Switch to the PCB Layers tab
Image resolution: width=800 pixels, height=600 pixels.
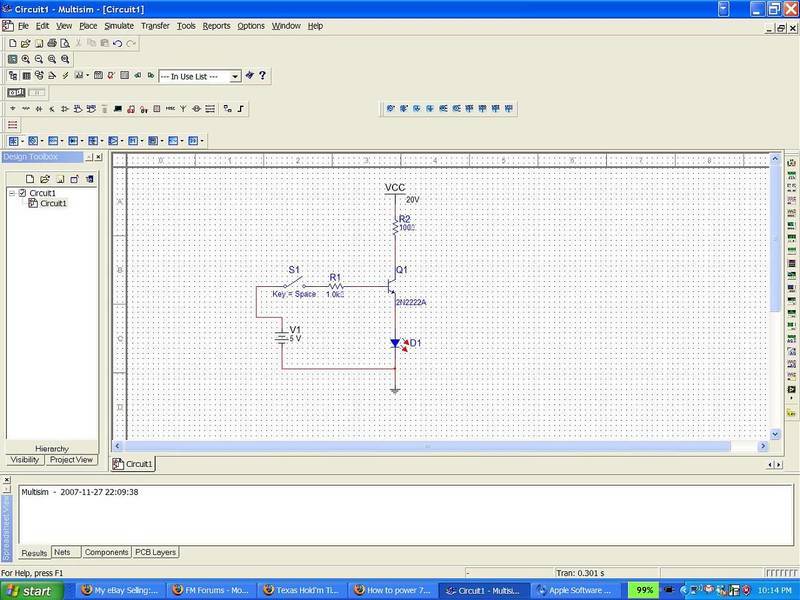pyautogui.click(x=156, y=552)
